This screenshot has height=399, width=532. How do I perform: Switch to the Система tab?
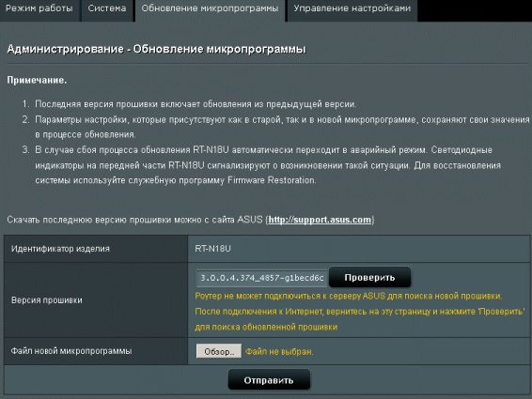coord(107,9)
